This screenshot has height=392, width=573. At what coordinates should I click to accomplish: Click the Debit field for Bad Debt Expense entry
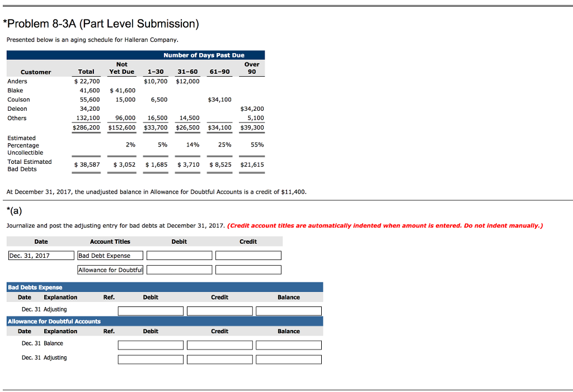coord(180,256)
